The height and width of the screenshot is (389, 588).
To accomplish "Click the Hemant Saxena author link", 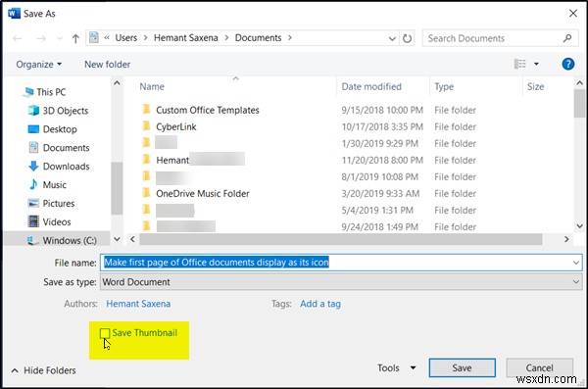I will click(138, 304).
